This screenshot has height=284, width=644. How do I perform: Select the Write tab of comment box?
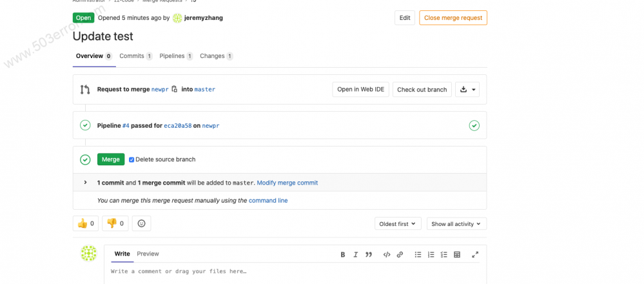click(x=122, y=254)
